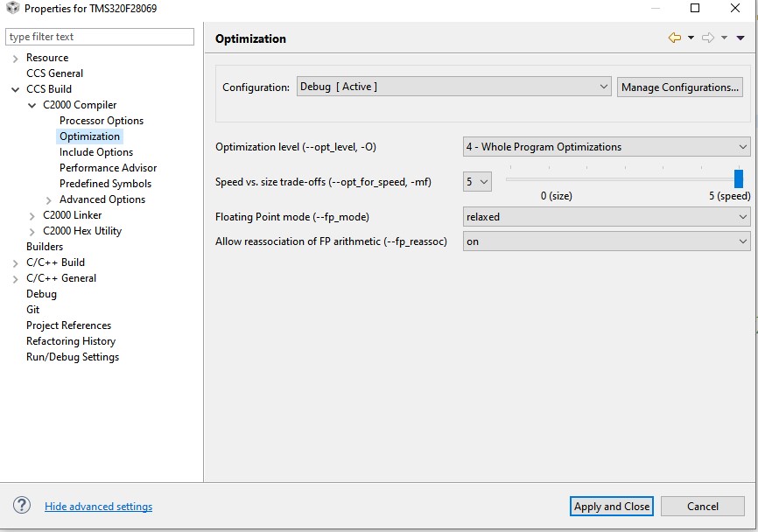This screenshot has height=532, width=758.
Task: Expand the Advanced Options node
Action: coord(48,200)
